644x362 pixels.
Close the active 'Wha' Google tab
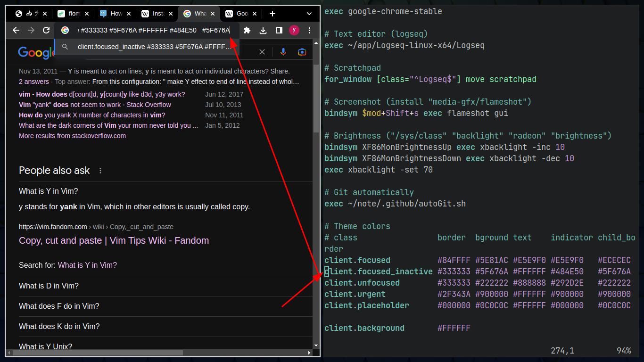[213, 14]
